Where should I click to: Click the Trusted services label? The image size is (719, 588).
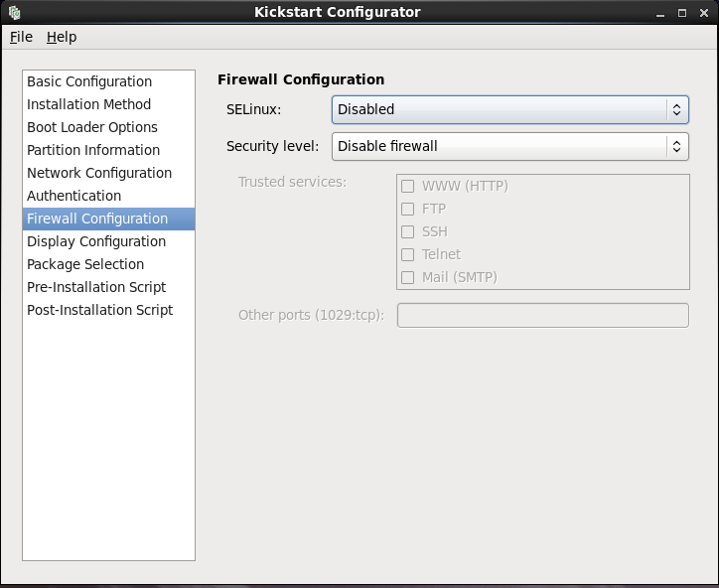tap(293, 182)
